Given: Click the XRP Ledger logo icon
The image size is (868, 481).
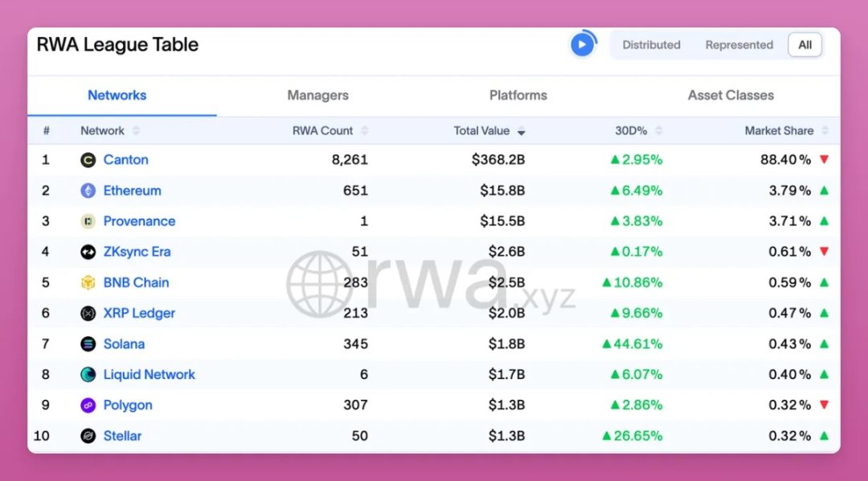Looking at the screenshot, I should click(88, 313).
